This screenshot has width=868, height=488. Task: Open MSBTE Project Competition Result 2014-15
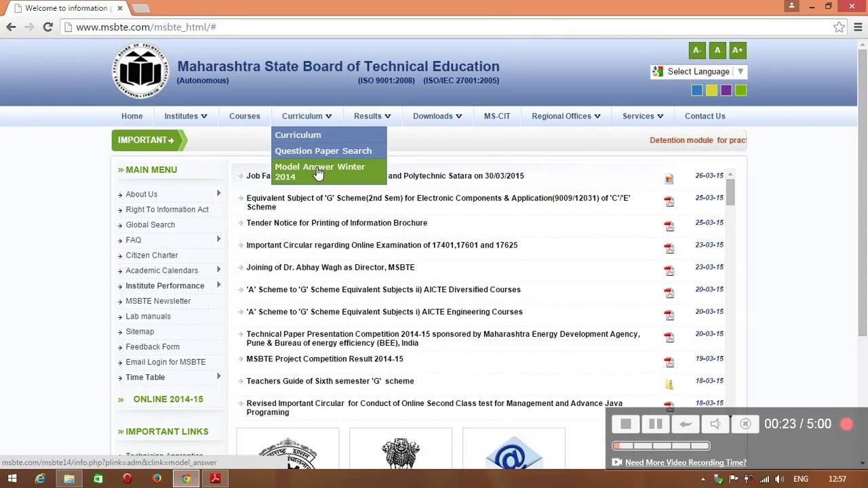pyautogui.click(x=324, y=359)
